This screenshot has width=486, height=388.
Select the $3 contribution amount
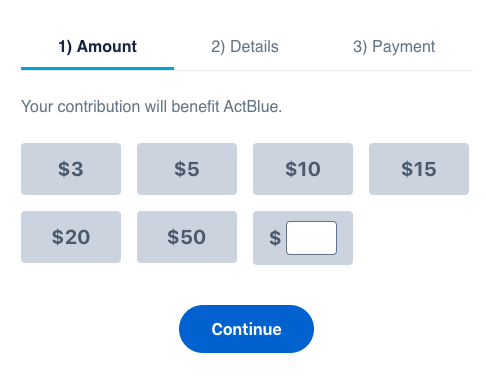click(71, 169)
